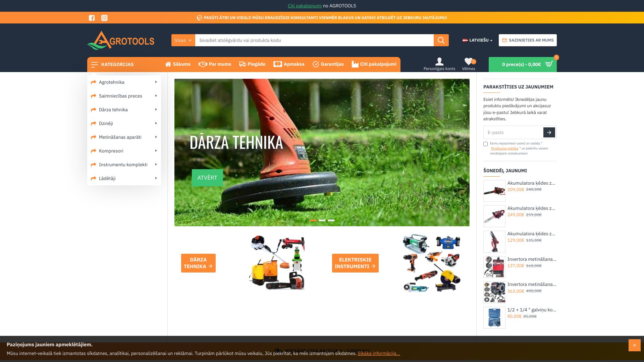
Task: Open the Personīgais konts user icon
Action: 439,62
